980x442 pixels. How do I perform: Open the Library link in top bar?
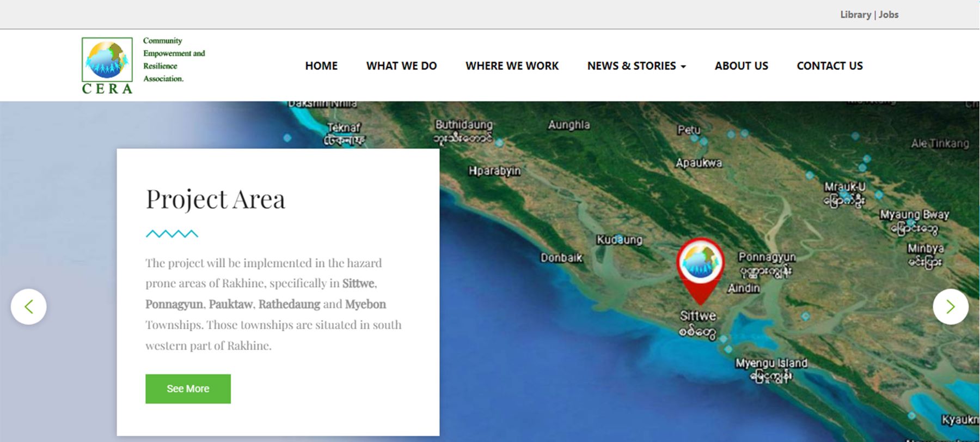(855, 15)
